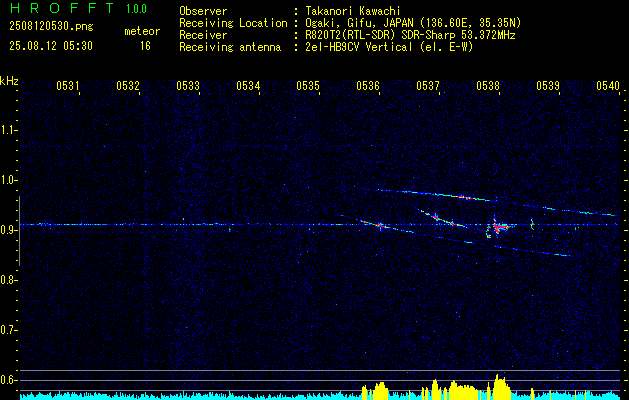Click the 0.7 kHz axis label

[8, 330]
